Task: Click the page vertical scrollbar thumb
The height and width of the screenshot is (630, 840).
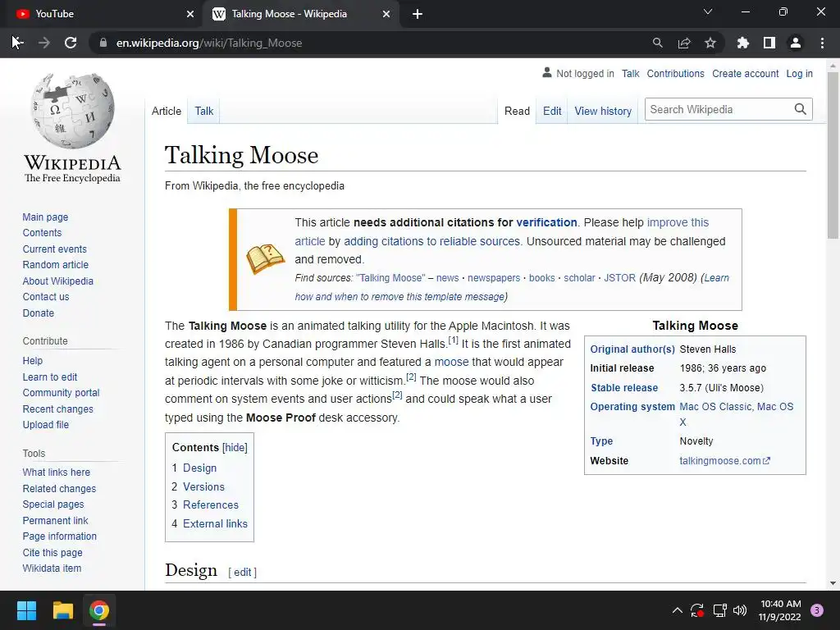Action: pos(833,155)
